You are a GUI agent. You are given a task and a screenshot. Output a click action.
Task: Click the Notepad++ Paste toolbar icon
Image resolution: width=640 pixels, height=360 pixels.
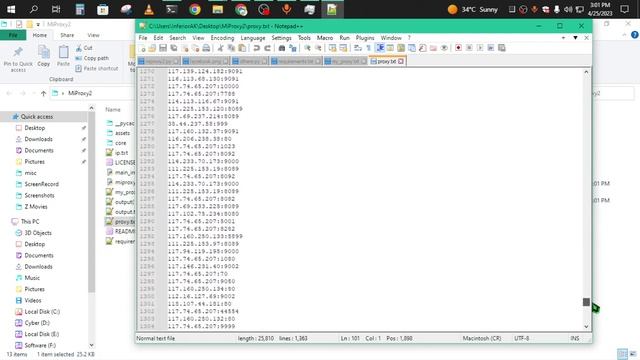point(242,48)
